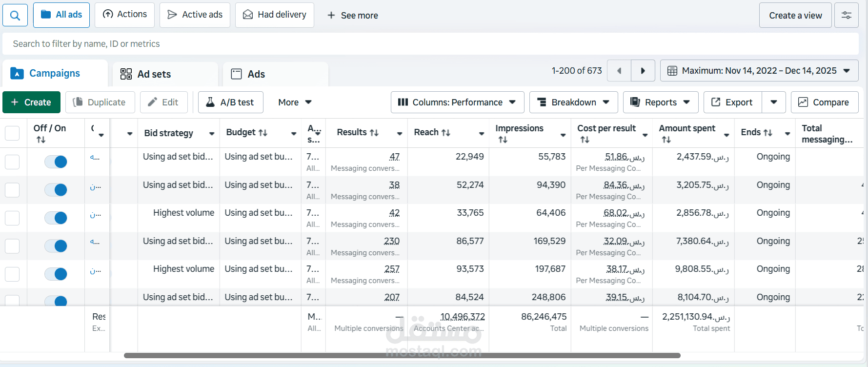Sort the Ends column
The image size is (868, 367).
(x=767, y=133)
